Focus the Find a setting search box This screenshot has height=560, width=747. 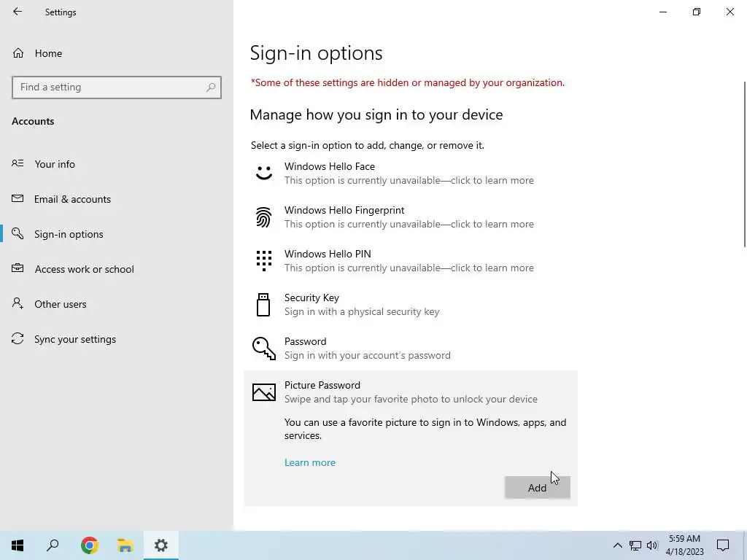(116, 87)
